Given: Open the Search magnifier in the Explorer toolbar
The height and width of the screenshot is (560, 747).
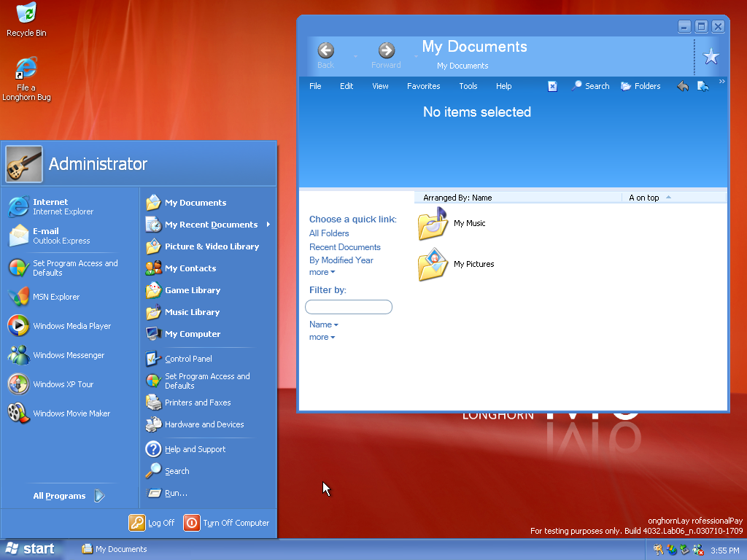Looking at the screenshot, I should [x=590, y=86].
